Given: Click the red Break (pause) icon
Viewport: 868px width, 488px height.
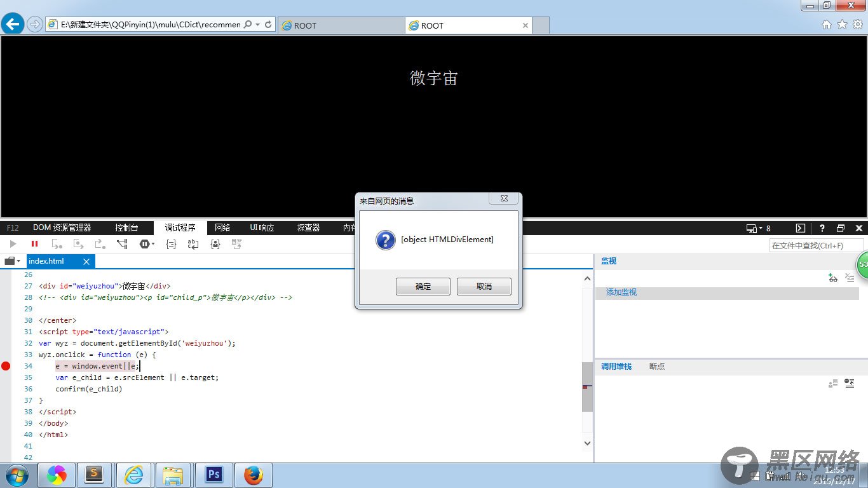Looking at the screenshot, I should [34, 244].
